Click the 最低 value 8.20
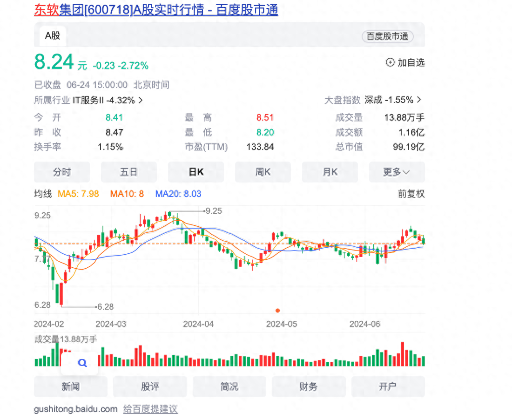 (265, 132)
